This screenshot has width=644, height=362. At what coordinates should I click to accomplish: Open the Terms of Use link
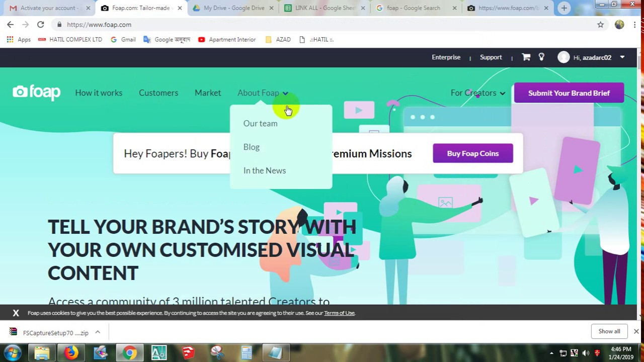(339, 313)
